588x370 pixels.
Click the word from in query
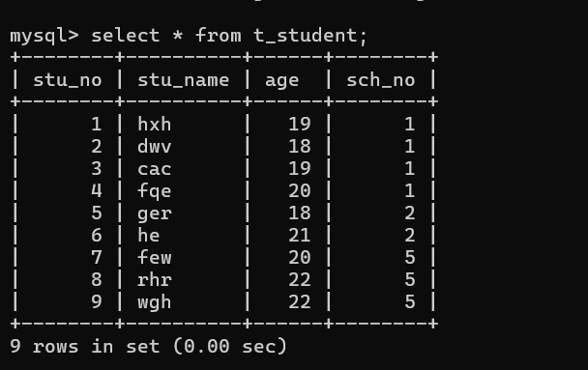[x=219, y=36]
